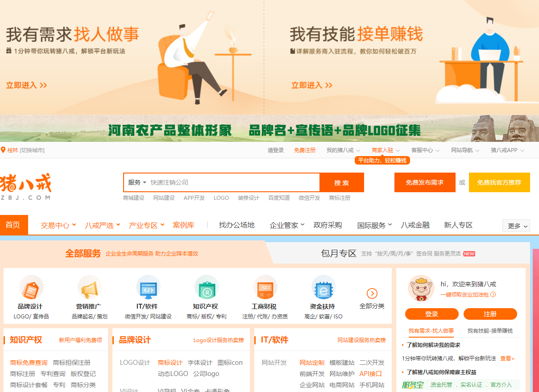Open the 营销推广 megaphone icon
Viewport: 539px width, 392px height.
coord(89,287)
